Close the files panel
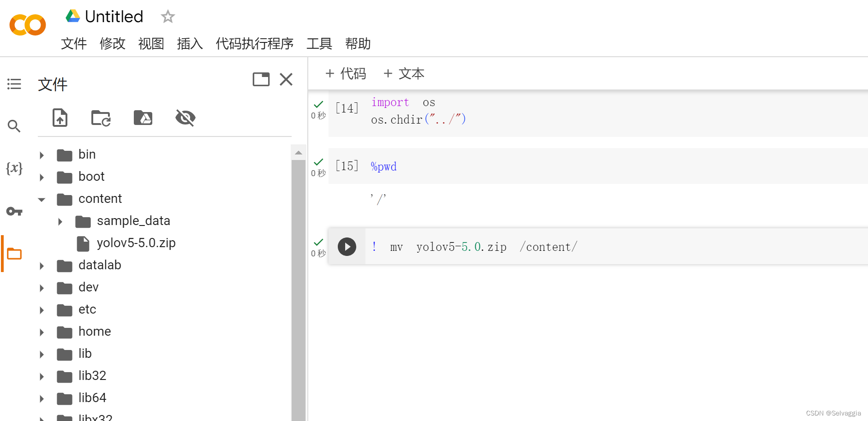Viewport: 868px width, 421px height. coord(286,79)
